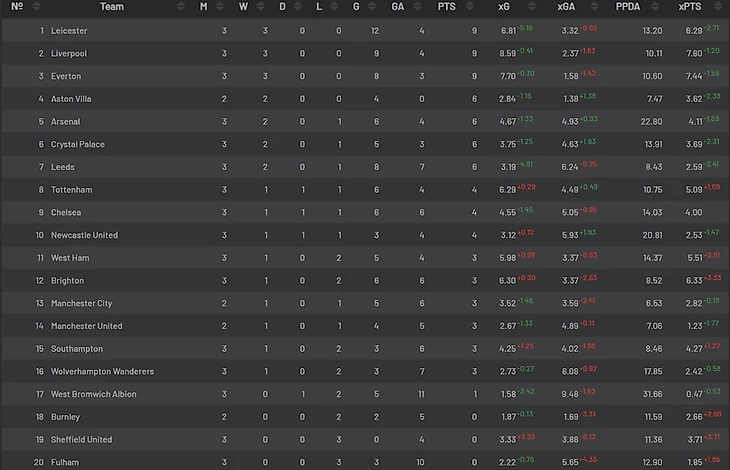Image resolution: width=730 pixels, height=470 pixels.
Task: Sort the table by the xGA column
Action: (x=566, y=7)
